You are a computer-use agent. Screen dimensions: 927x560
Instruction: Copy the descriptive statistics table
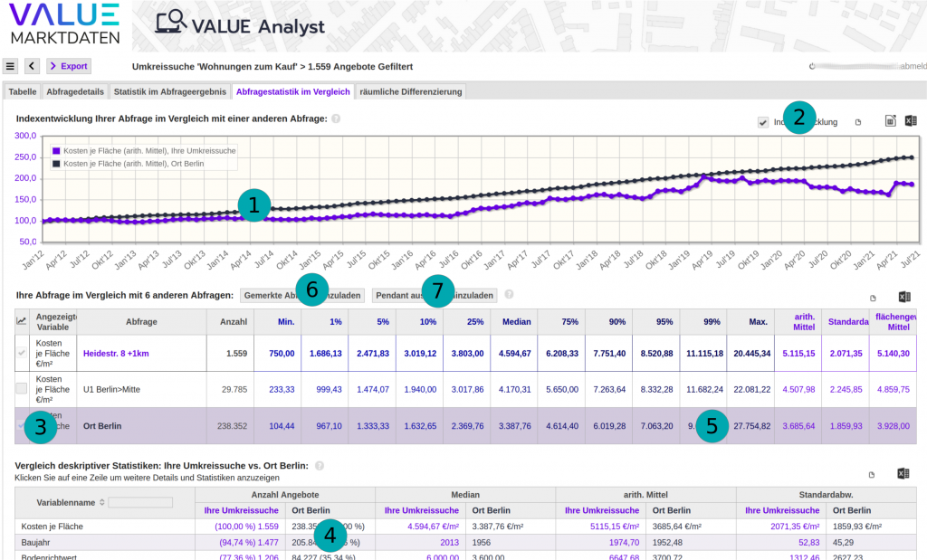click(872, 475)
